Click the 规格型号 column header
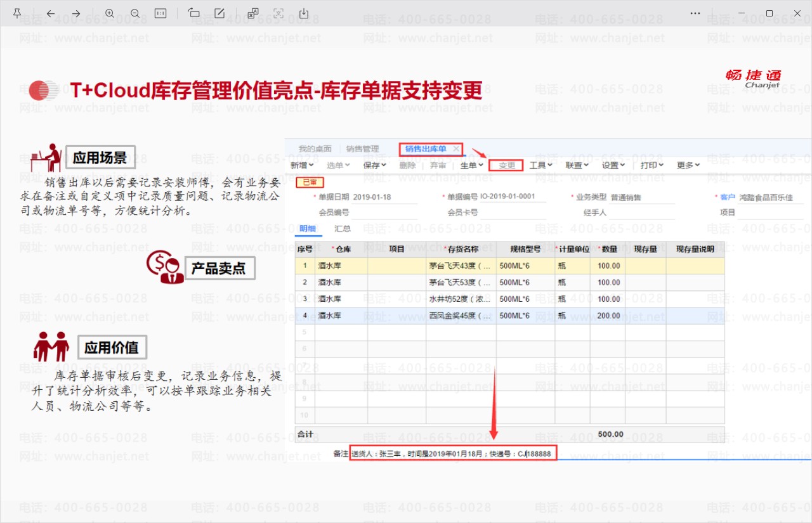The image size is (812, 523). click(x=526, y=249)
